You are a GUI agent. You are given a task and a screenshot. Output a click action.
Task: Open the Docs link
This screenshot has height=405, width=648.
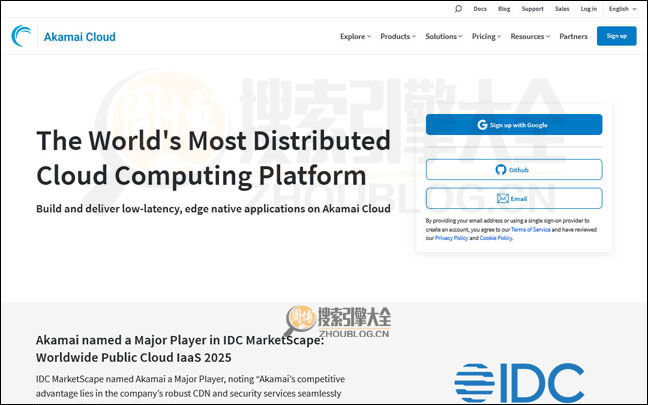pyautogui.click(x=480, y=9)
